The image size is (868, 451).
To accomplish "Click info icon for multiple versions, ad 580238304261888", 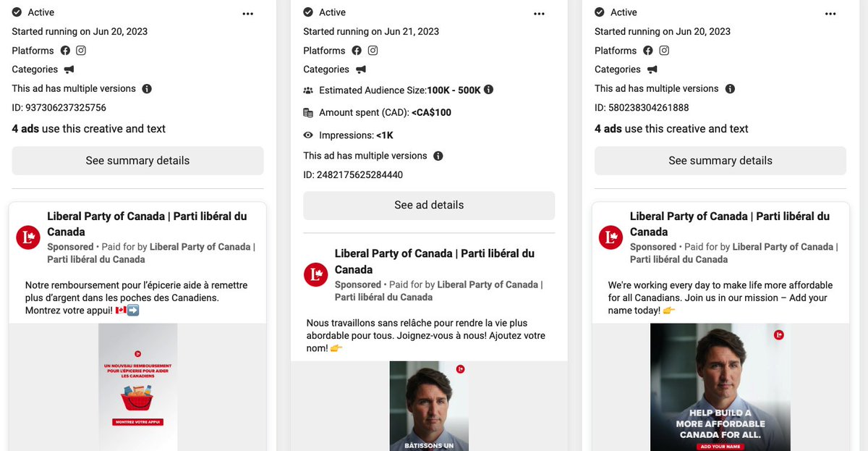I will click(x=730, y=89).
